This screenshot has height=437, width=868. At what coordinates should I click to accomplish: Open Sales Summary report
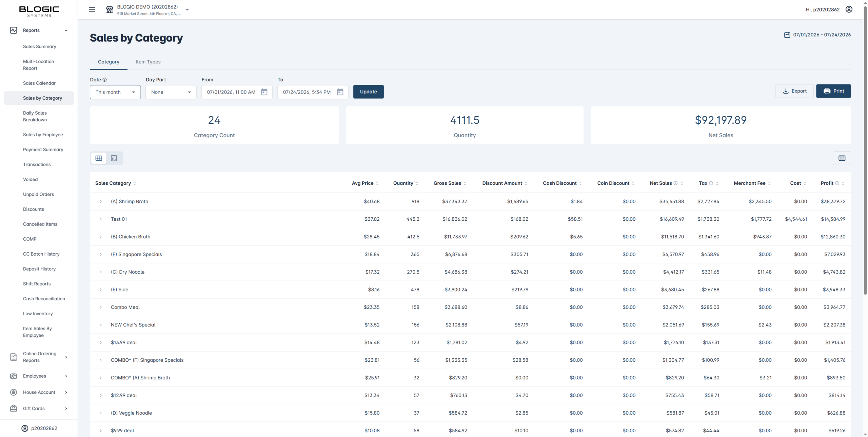pyautogui.click(x=40, y=46)
